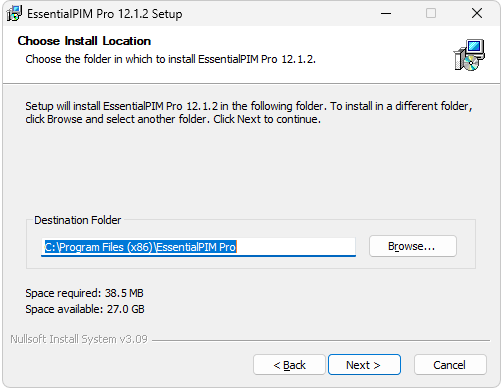Click the empty area right of the path text
Image resolution: width=503 pixels, height=390 pixels.
(296, 247)
